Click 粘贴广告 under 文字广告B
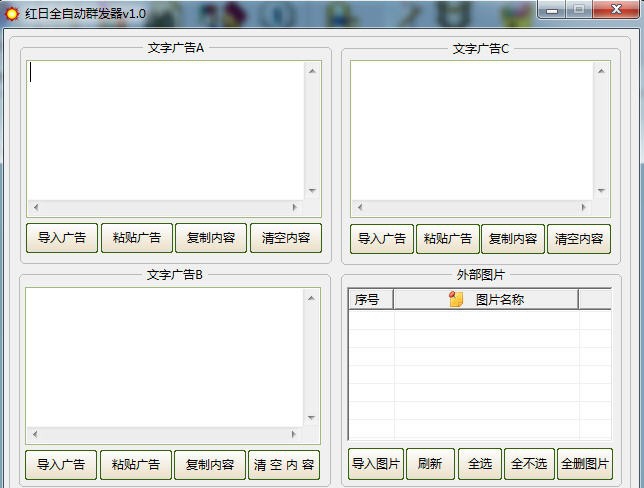This screenshot has width=644, height=488. (x=136, y=465)
